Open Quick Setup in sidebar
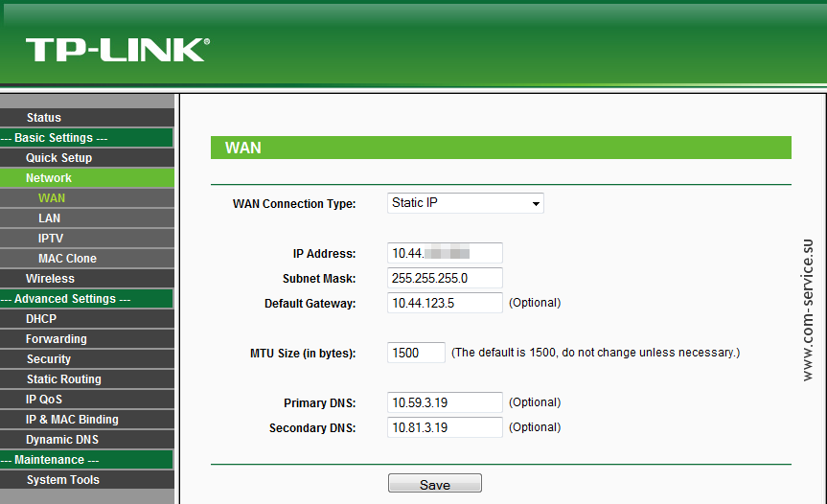 [87, 158]
